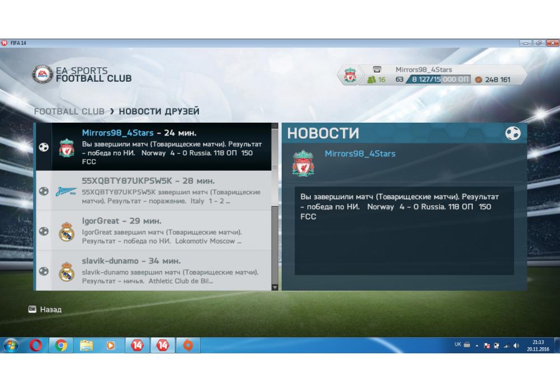
Task: Click the football icon in the НОВОСТИ header
Action: [513, 133]
